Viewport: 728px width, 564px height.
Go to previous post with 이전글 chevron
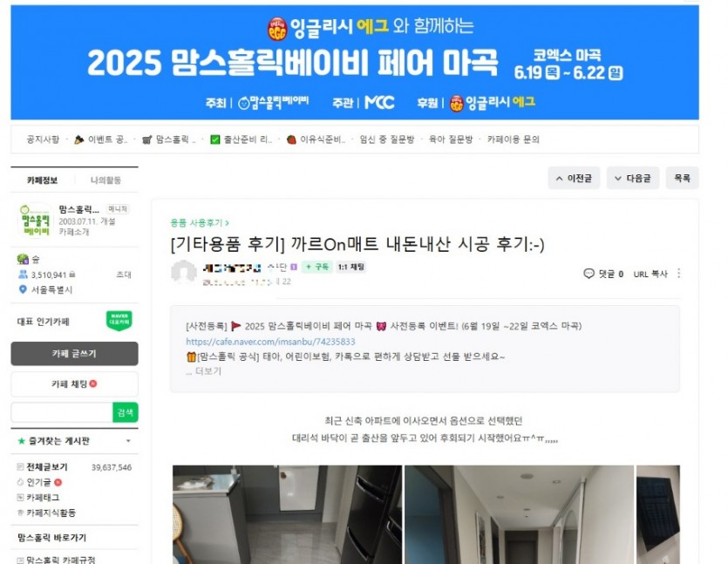[x=574, y=178]
